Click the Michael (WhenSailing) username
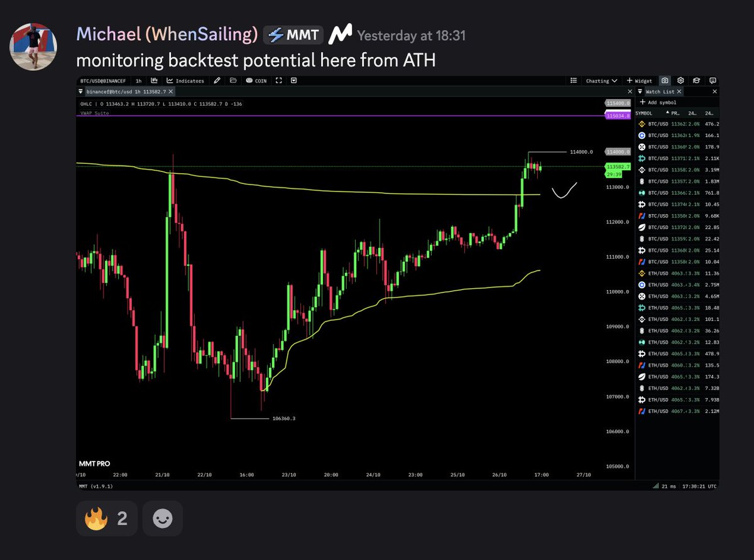 [167, 35]
